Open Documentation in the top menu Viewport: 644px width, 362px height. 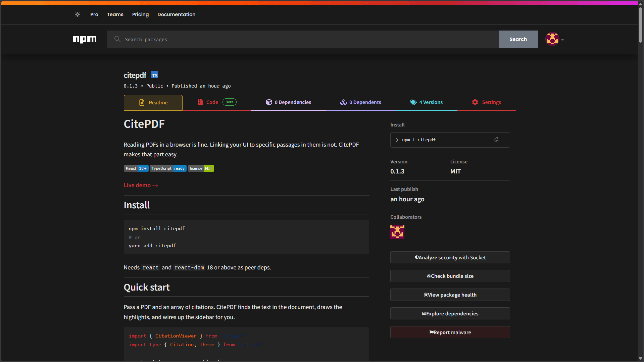click(176, 14)
